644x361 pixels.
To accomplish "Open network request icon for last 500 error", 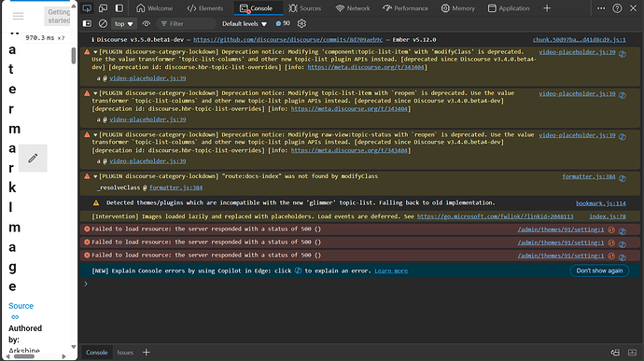I will click(611, 256).
